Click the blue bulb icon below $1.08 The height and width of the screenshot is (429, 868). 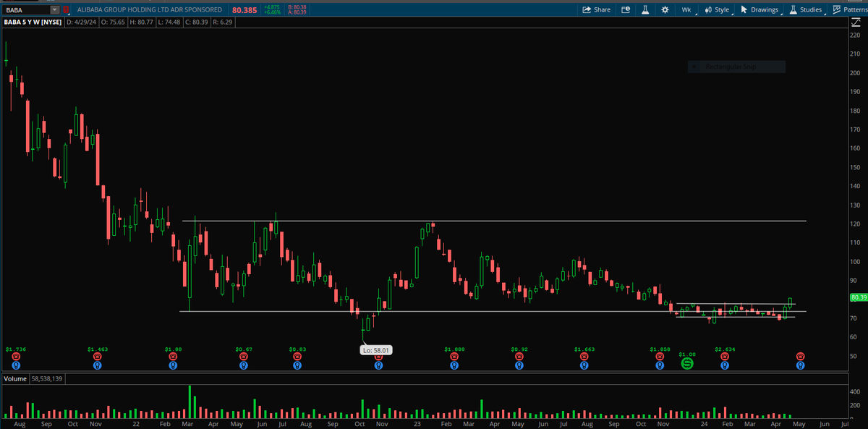point(171,365)
